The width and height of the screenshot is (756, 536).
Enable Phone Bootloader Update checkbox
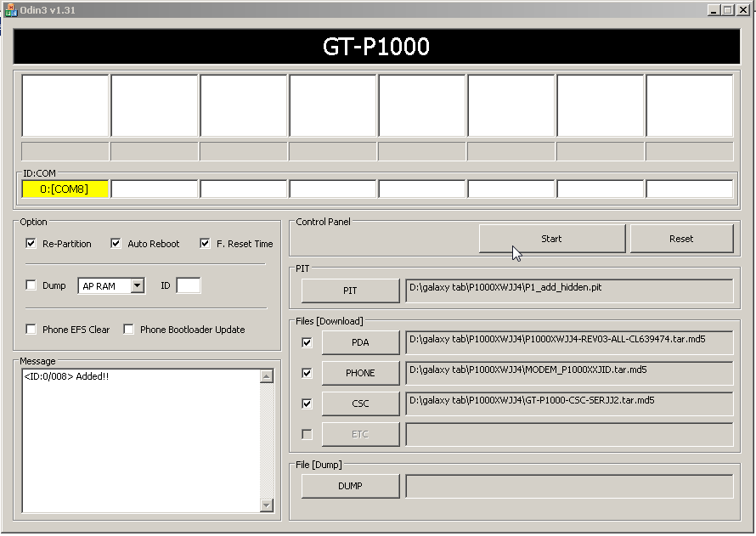128,330
